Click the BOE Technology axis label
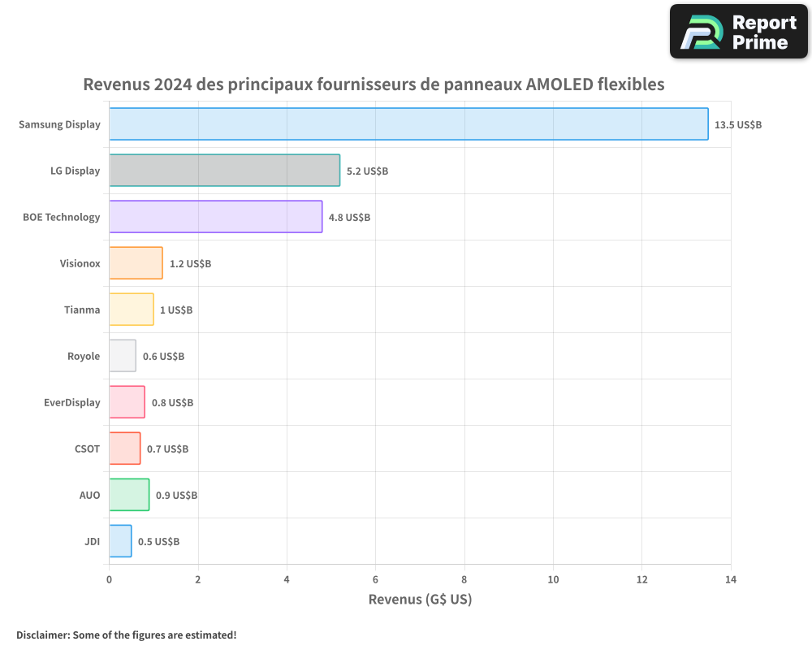 (62, 217)
